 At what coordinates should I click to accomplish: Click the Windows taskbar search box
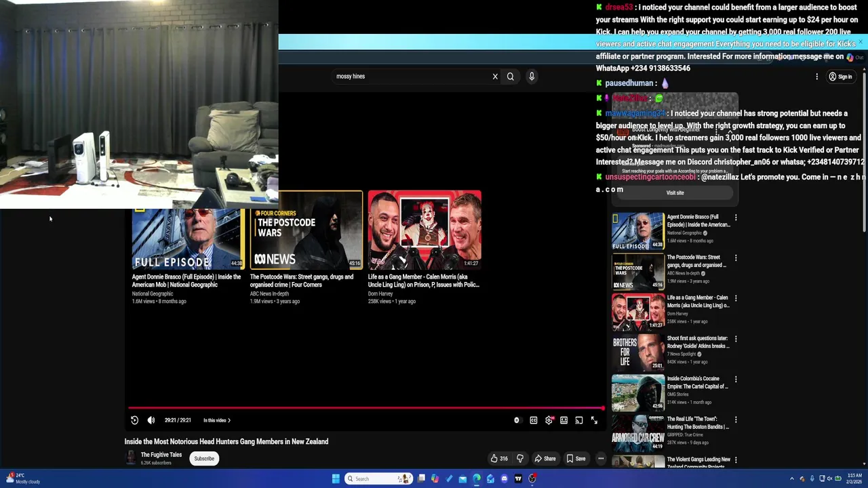378,479
